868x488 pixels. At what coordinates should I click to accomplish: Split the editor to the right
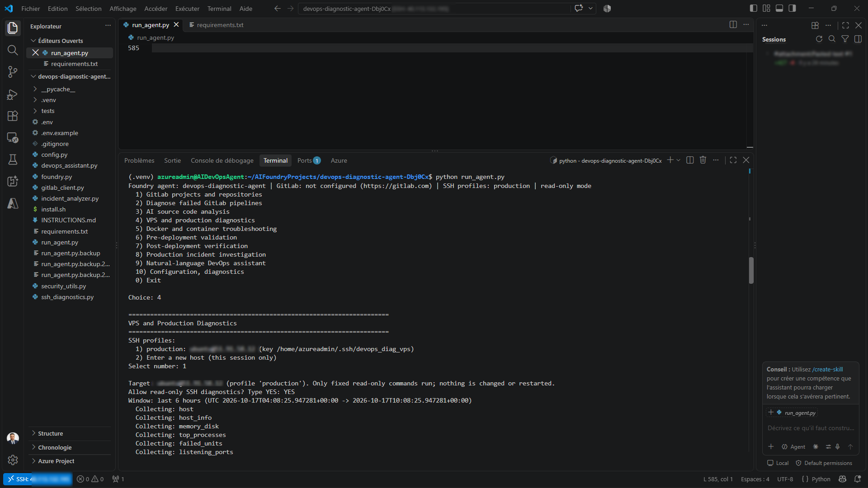[733, 25]
